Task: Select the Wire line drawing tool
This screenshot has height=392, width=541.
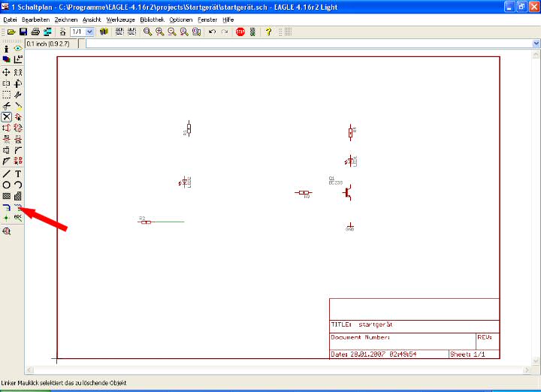Action: pyautogui.click(x=7, y=173)
